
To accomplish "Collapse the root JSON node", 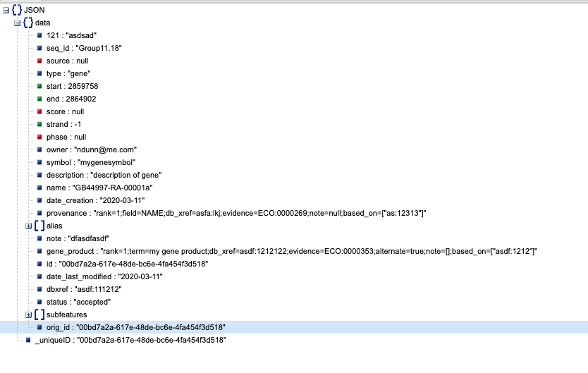I will click(x=6, y=10).
